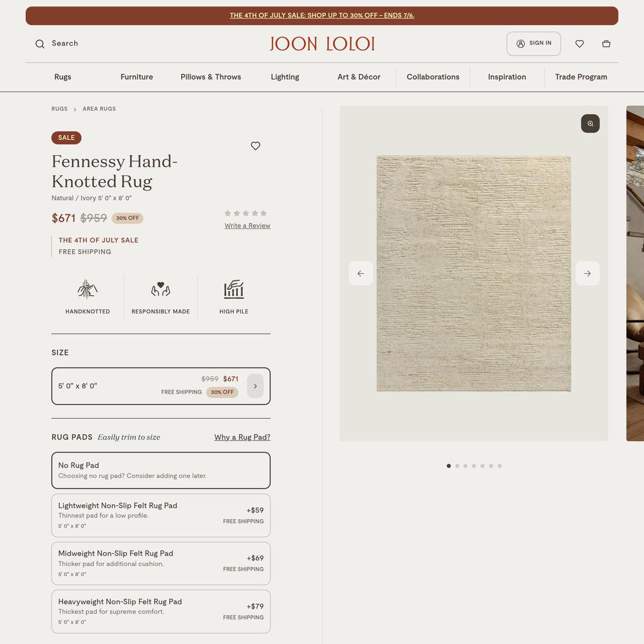Click the High Pile feature icon
The height and width of the screenshot is (644, 644).
[x=234, y=289]
